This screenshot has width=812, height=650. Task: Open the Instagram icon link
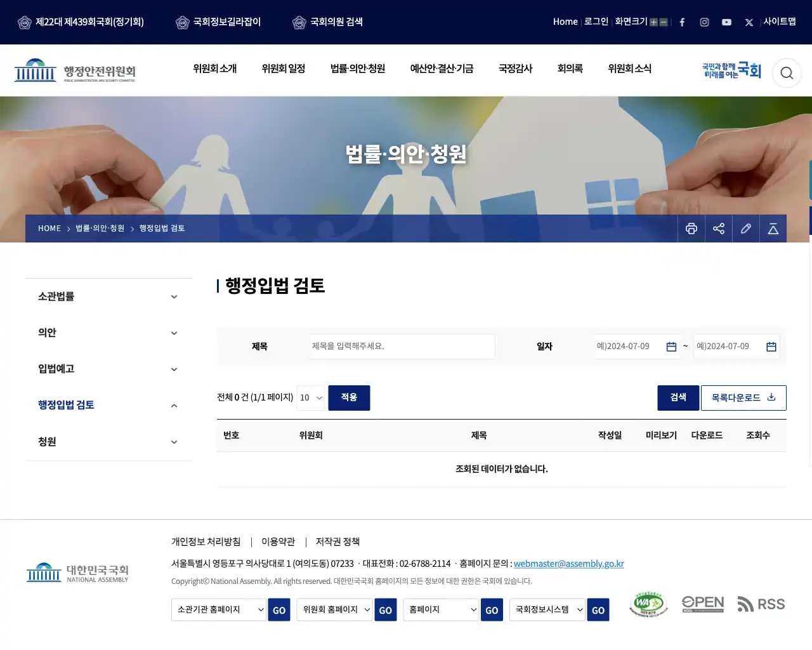pyautogui.click(x=704, y=22)
